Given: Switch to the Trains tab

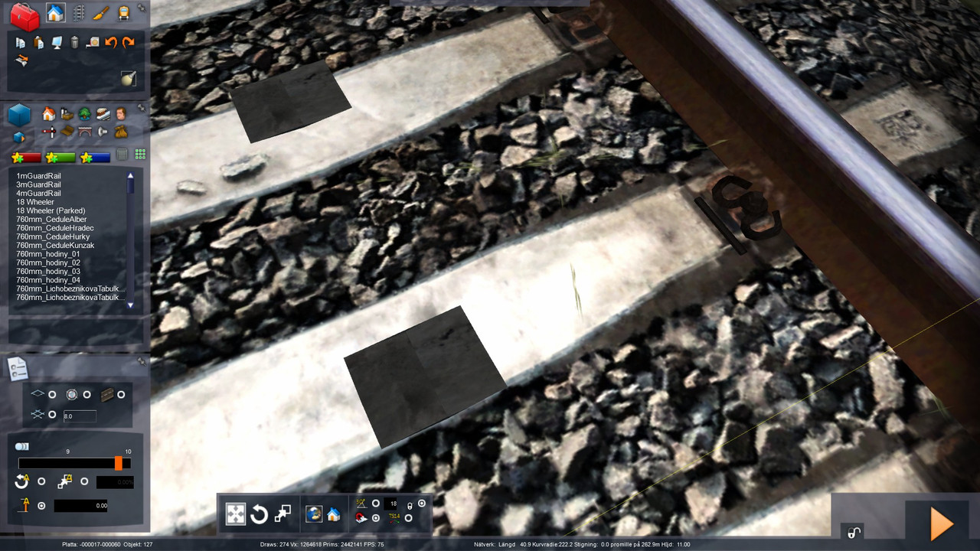Looking at the screenshot, I should tap(123, 13).
